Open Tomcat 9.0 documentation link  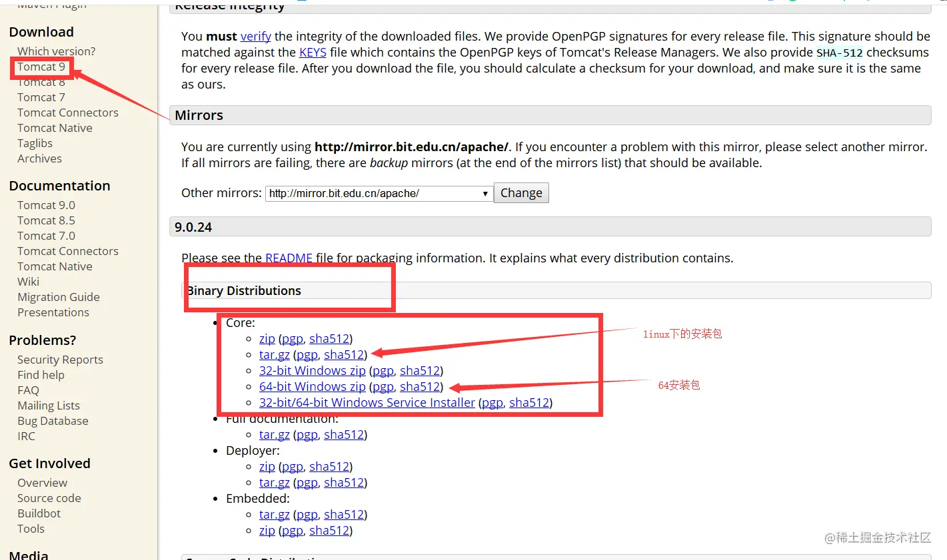46,205
